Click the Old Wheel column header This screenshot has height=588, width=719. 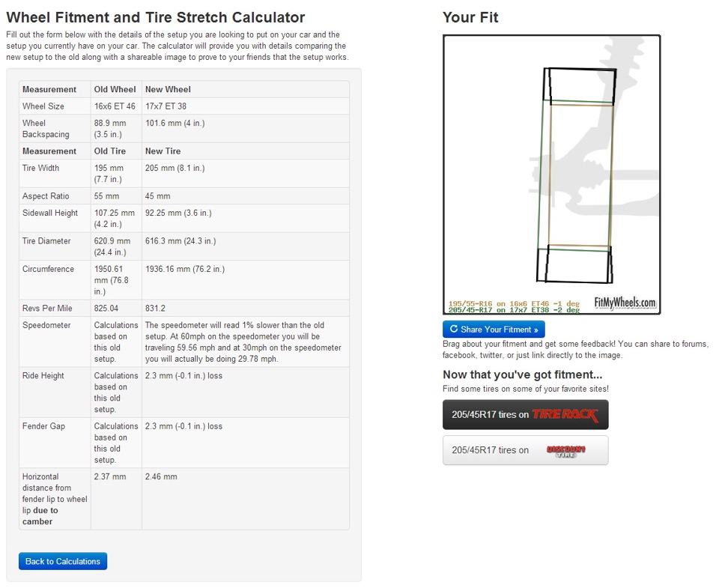[115, 89]
